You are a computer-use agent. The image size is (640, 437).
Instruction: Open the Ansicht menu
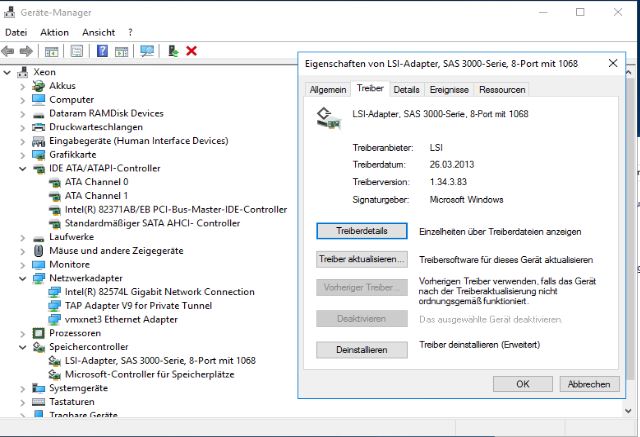[99, 32]
